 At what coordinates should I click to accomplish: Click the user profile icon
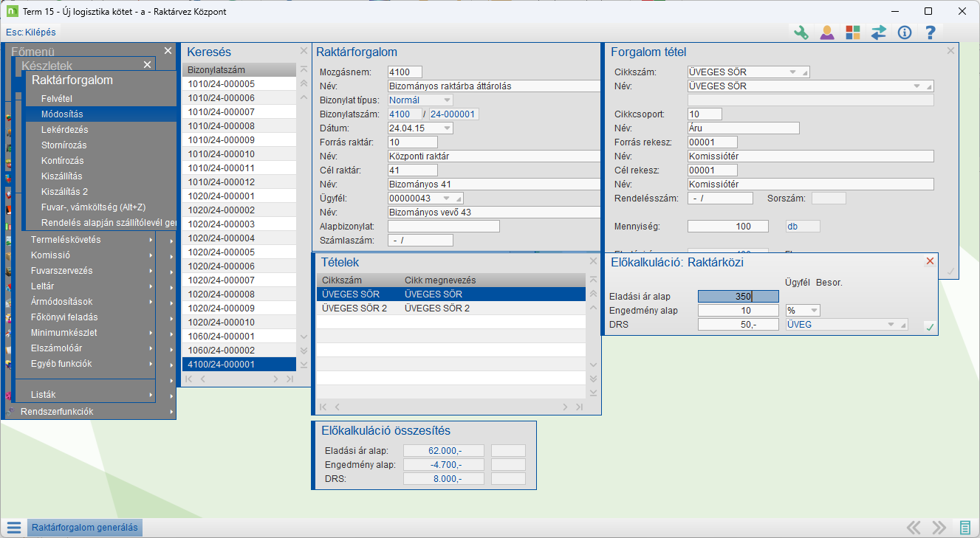827,32
